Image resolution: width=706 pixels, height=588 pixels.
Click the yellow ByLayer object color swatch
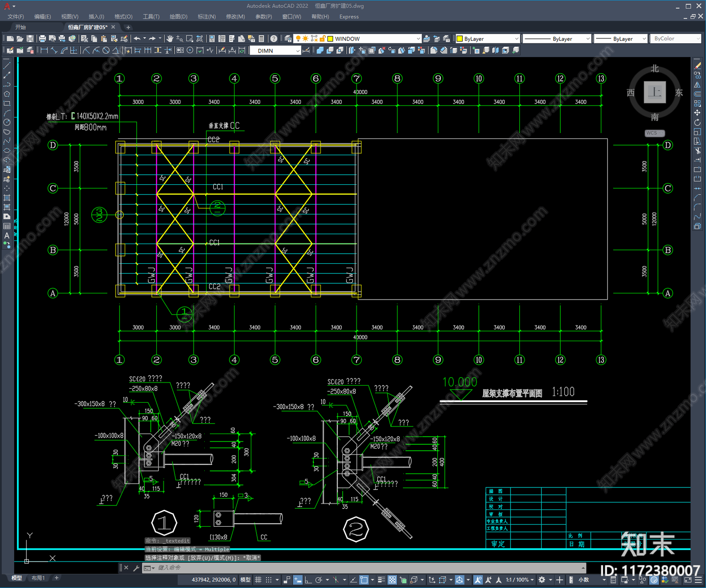coord(460,39)
